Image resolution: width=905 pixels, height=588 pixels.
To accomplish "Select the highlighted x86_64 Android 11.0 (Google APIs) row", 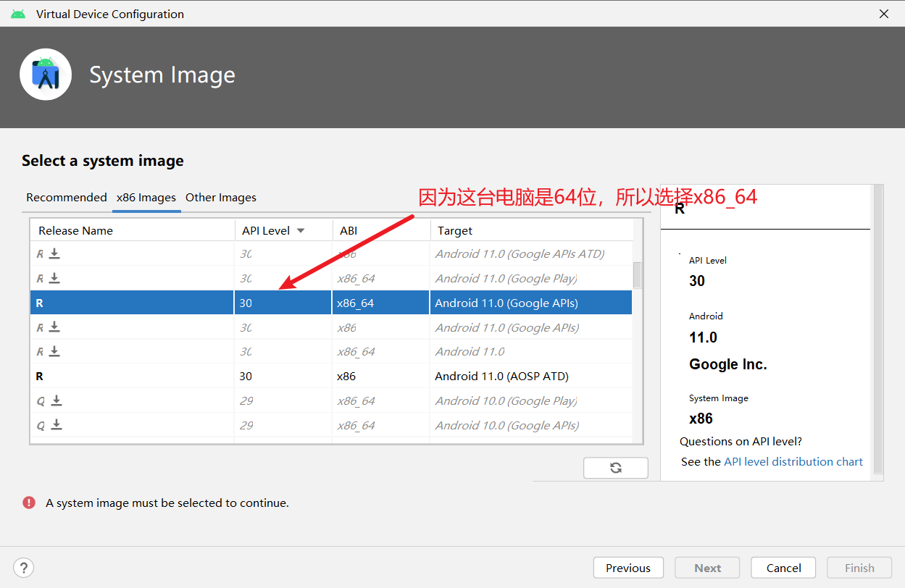I will 331,303.
